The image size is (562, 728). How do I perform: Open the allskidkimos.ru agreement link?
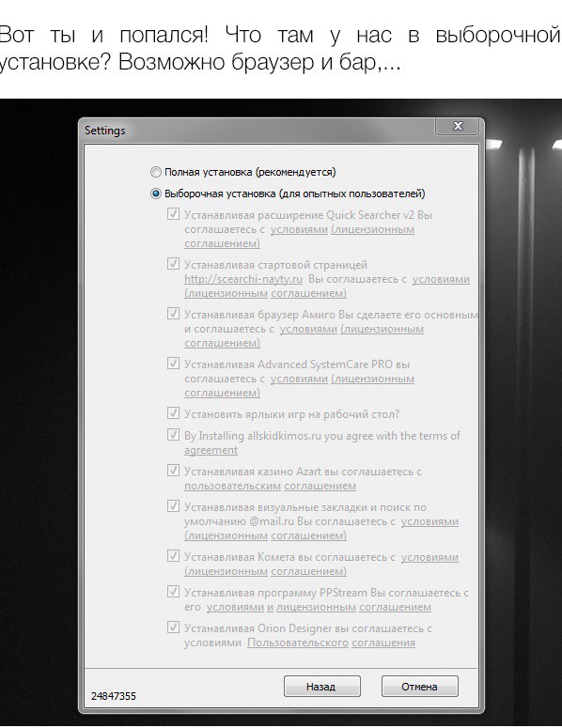(x=211, y=450)
